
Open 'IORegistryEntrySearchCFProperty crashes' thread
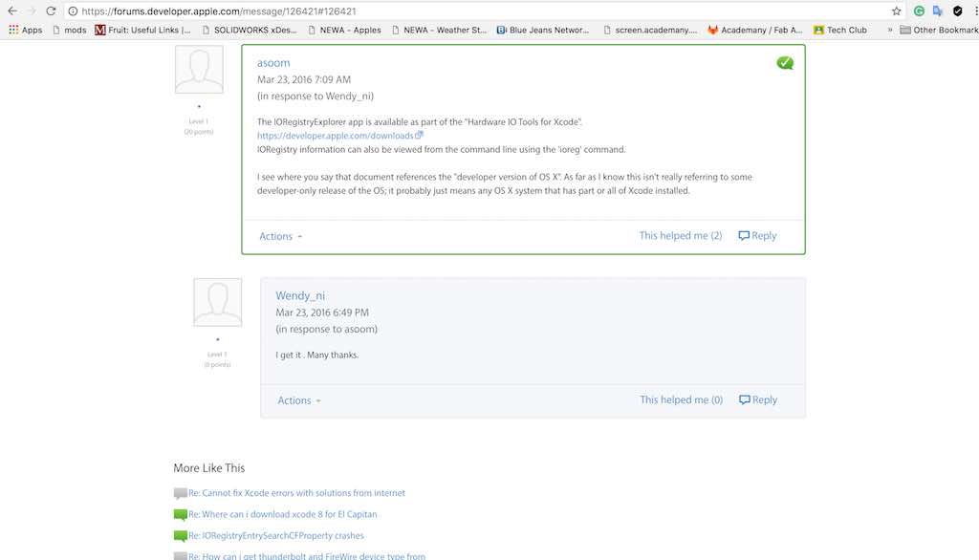coord(276,536)
